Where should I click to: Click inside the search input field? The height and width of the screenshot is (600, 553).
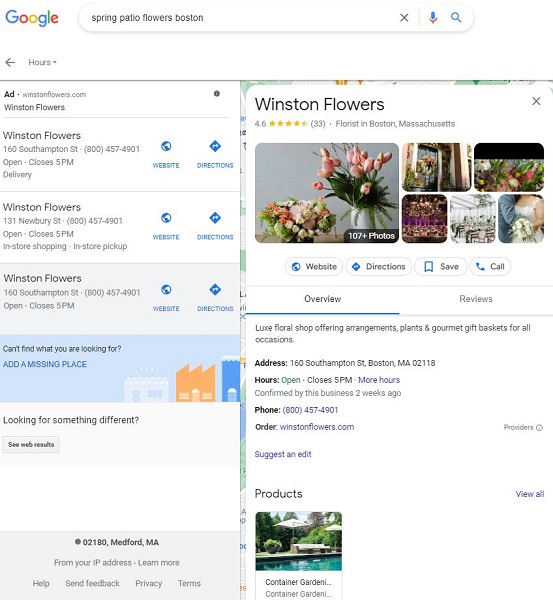[241, 18]
